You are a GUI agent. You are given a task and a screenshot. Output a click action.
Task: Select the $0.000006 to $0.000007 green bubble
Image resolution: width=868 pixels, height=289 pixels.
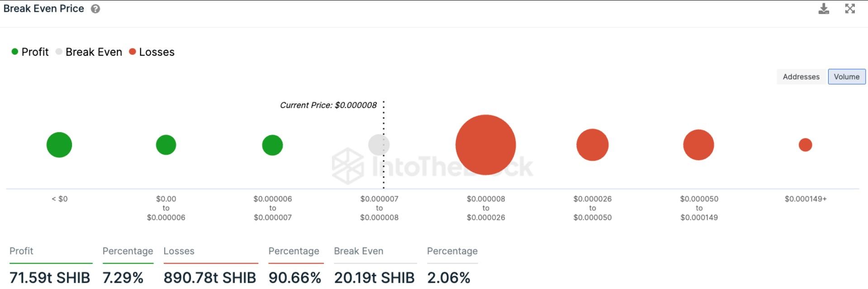[x=272, y=145]
